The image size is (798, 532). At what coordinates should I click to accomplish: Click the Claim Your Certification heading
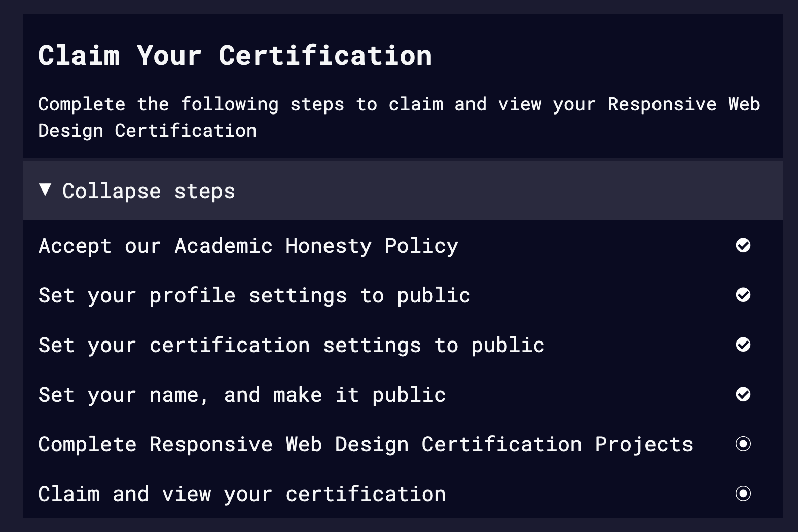(x=235, y=55)
